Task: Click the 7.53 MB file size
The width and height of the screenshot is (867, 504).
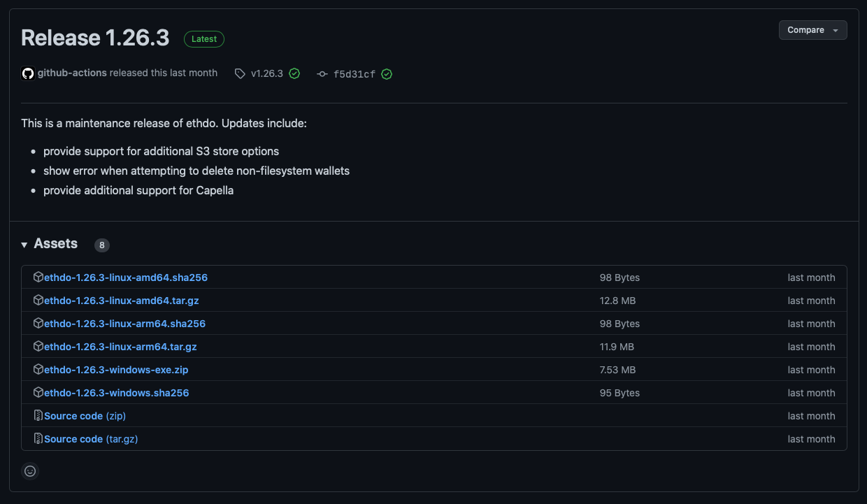Action: [617, 370]
